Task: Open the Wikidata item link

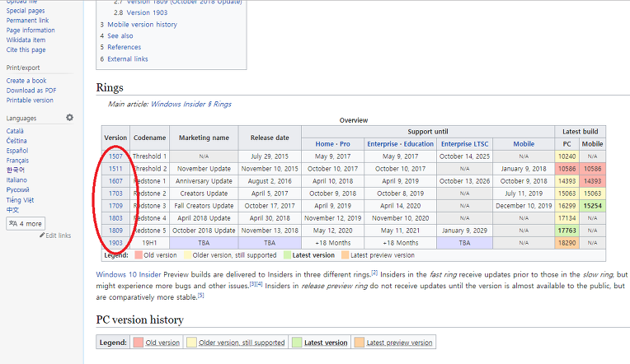Action: click(x=26, y=40)
